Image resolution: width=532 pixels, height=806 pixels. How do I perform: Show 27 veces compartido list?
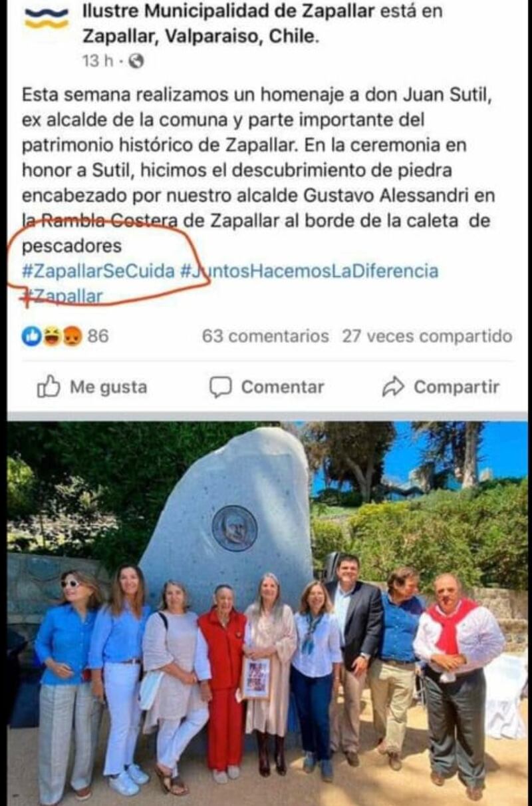(x=428, y=337)
